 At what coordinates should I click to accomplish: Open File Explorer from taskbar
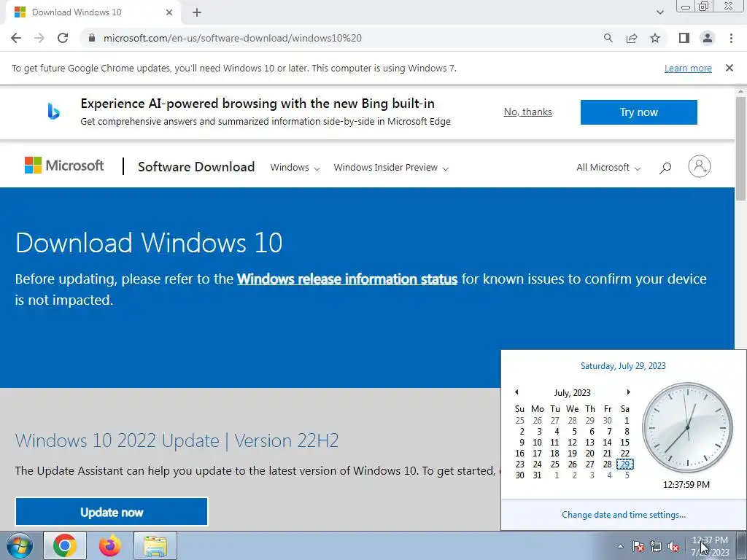155,545
